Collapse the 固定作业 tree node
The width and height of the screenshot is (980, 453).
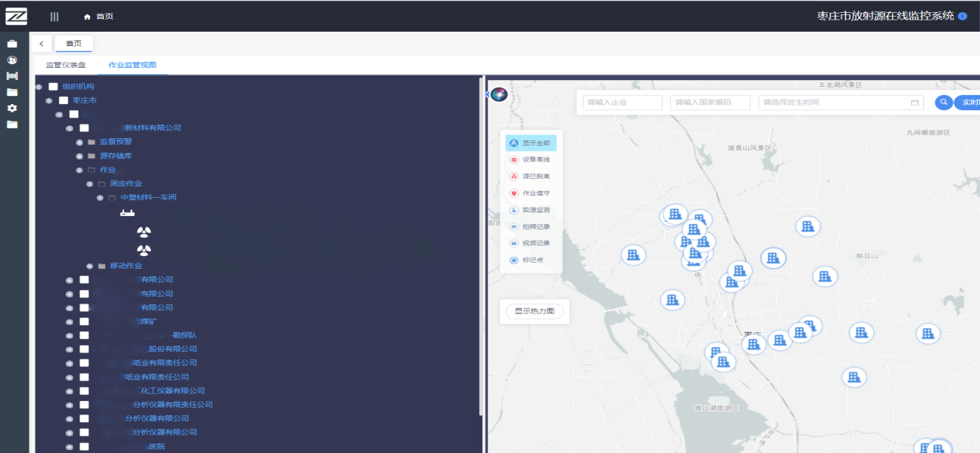[x=90, y=183]
